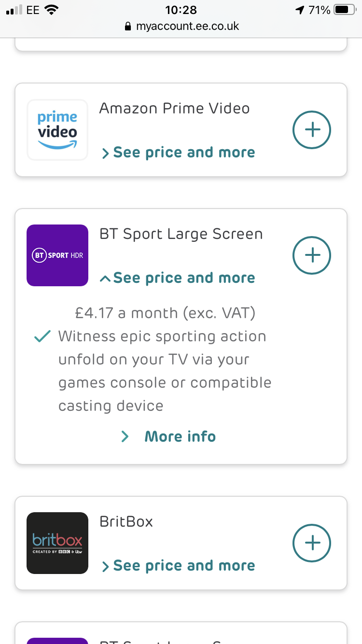Image resolution: width=362 pixels, height=644 pixels.
Task: Tap the More info chevron arrow
Action: [125, 436]
